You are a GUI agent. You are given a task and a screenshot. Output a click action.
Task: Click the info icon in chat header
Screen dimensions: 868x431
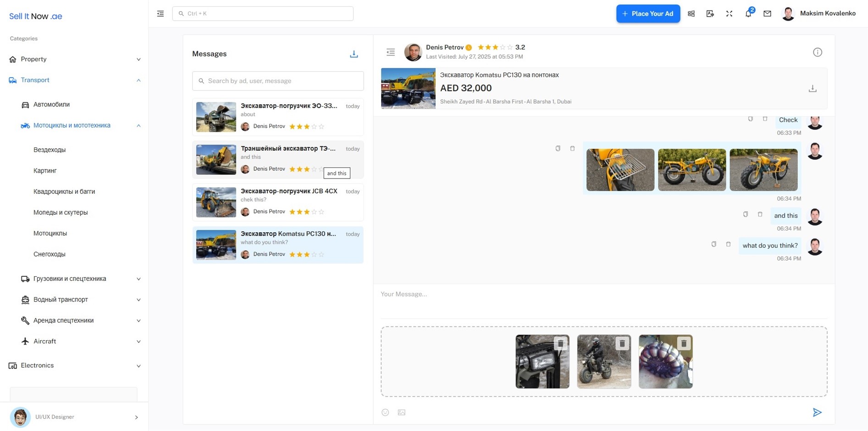tap(817, 52)
